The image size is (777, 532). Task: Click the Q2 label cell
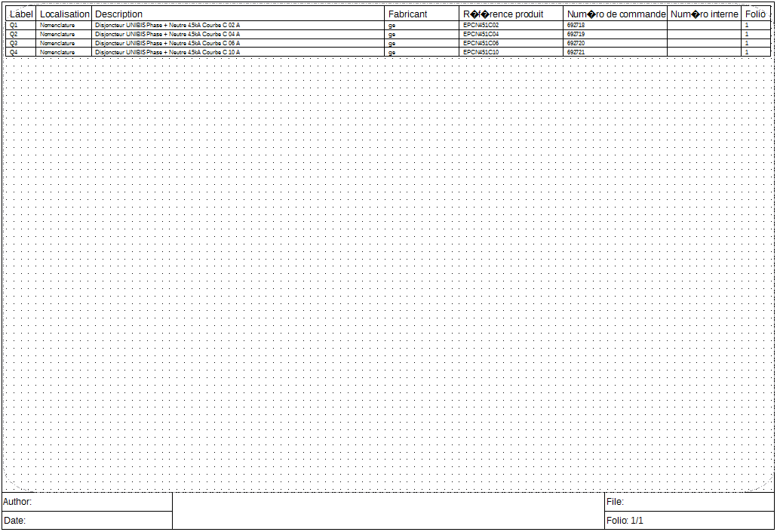[x=14, y=35]
